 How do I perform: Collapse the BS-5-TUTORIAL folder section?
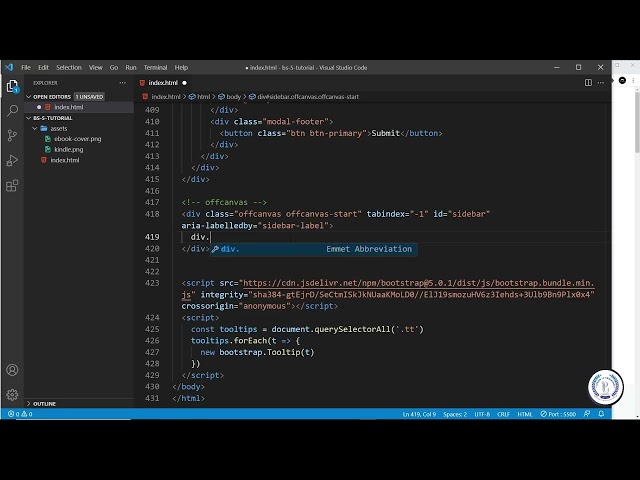tap(29, 118)
